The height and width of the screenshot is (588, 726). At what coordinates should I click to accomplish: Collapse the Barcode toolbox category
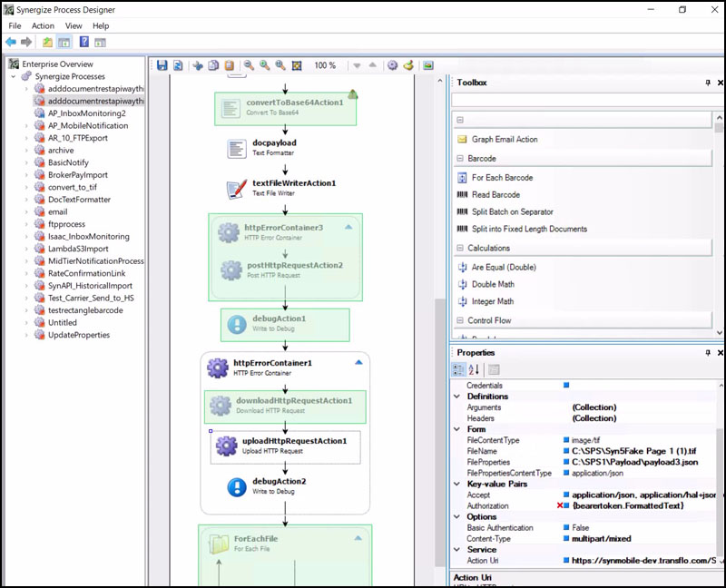(x=460, y=159)
